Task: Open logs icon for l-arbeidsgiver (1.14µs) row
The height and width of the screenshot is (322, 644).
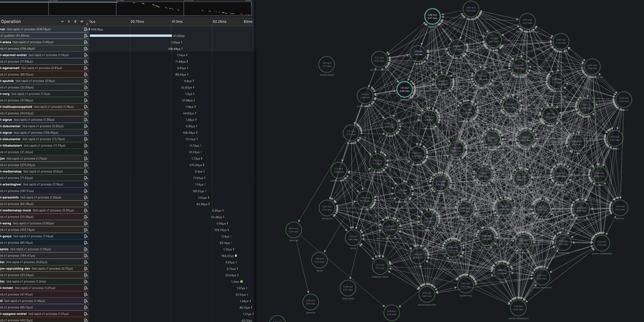Action: coord(86,185)
